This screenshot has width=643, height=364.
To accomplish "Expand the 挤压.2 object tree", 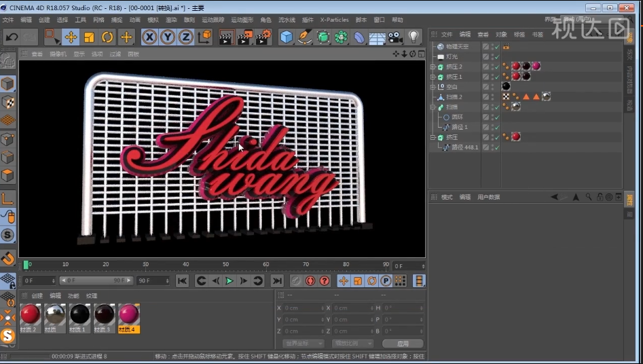I will click(x=433, y=67).
